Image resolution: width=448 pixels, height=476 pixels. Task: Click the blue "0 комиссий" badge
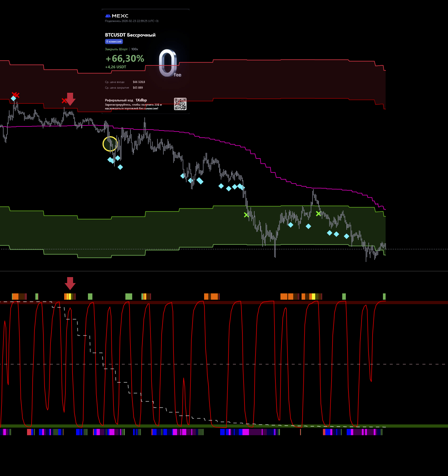pyautogui.click(x=114, y=42)
